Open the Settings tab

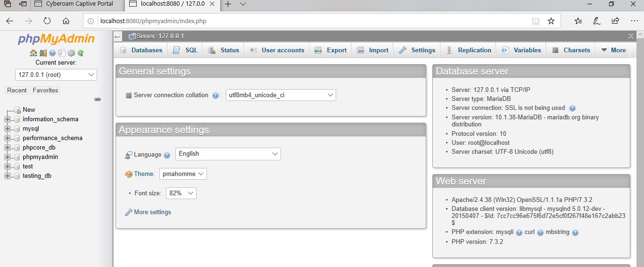(417, 50)
